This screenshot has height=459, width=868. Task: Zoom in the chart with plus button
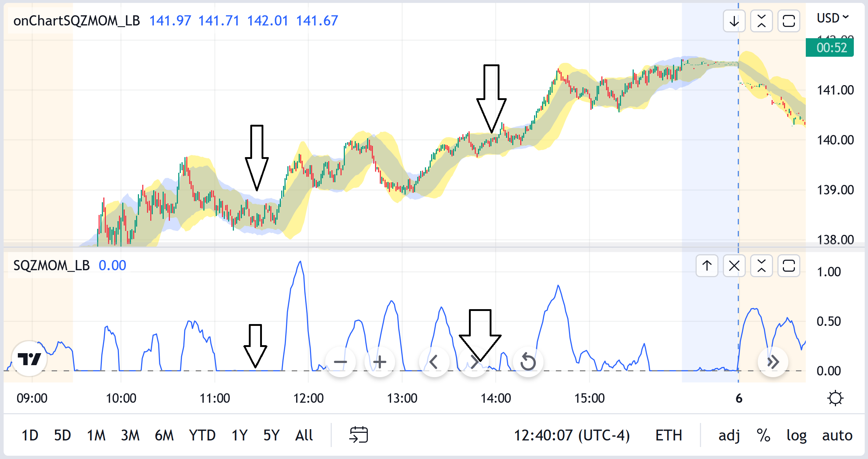point(380,362)
